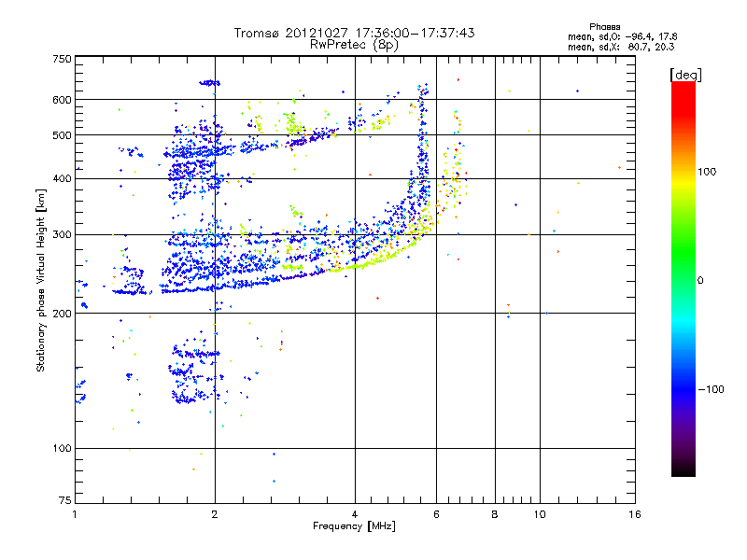747x560 pixels.
Task: Click the colorbar label '100'
Action: pyautogui.click(x=707, y=172)
